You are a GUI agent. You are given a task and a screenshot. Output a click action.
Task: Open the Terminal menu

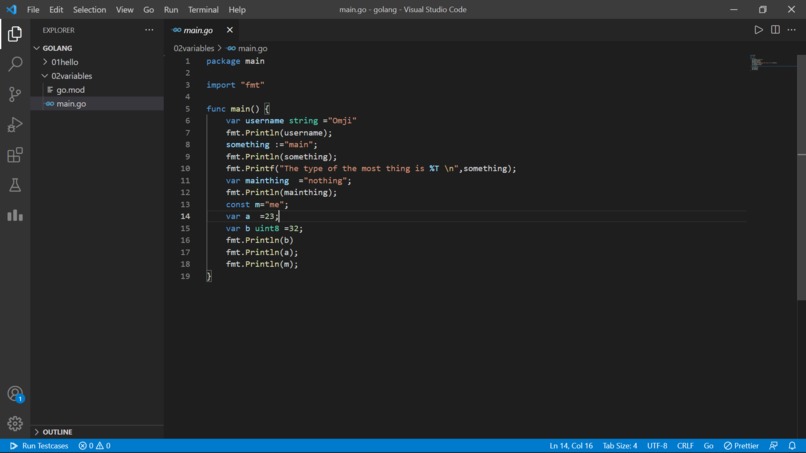[203, 9]
